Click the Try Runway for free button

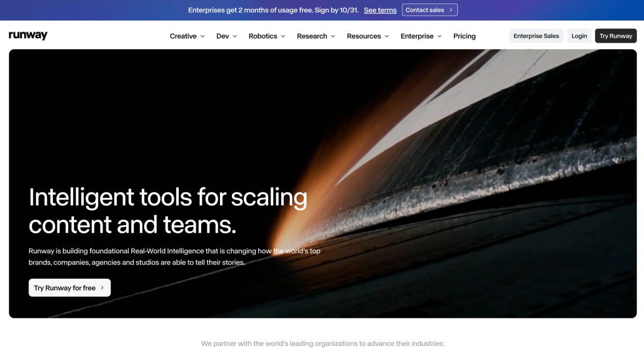coord(70,288)
